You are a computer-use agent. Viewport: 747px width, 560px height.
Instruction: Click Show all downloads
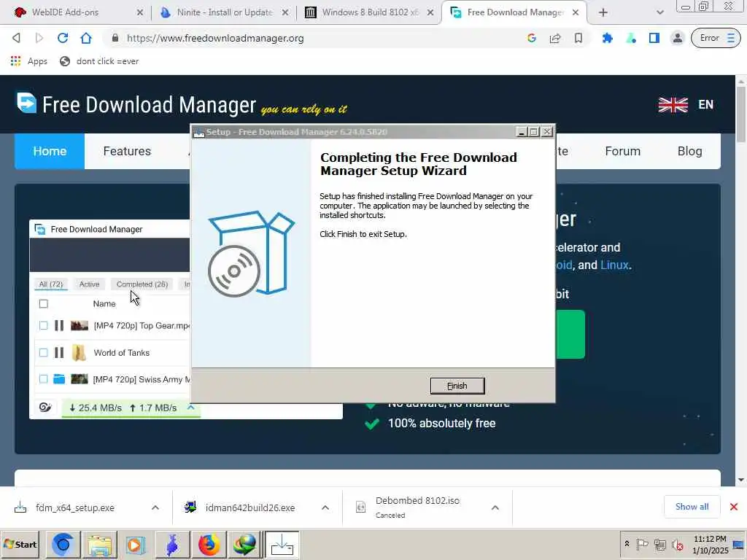coord(692,507)
